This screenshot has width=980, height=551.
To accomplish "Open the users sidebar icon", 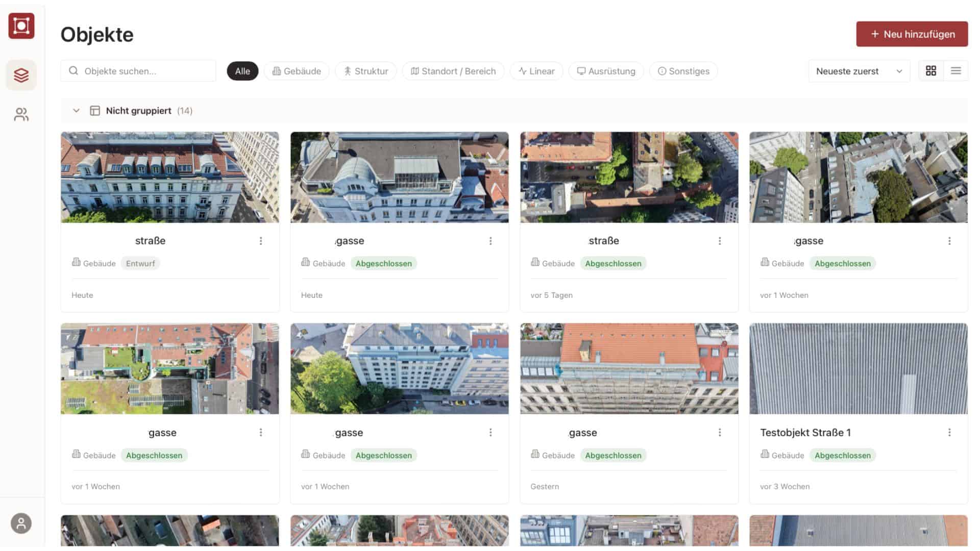I will pos(21,114).
